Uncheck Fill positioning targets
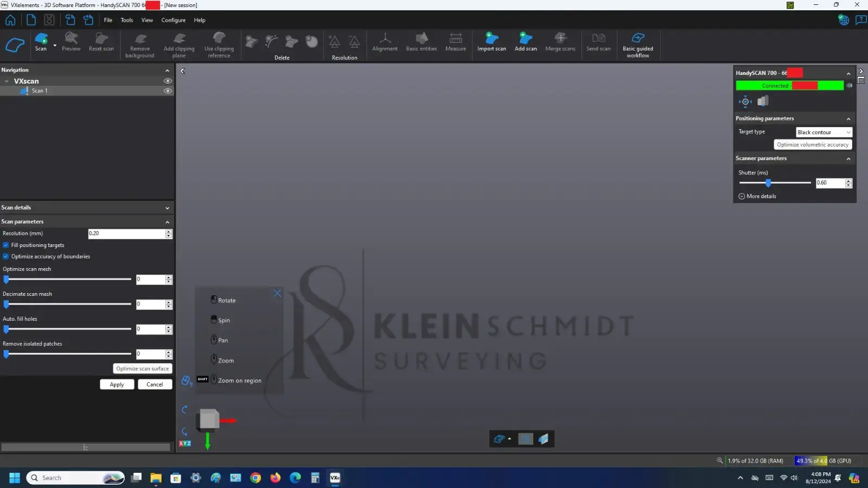Image resolution: width=868 pixels, height=488 pixels. (x=6, y=245)
